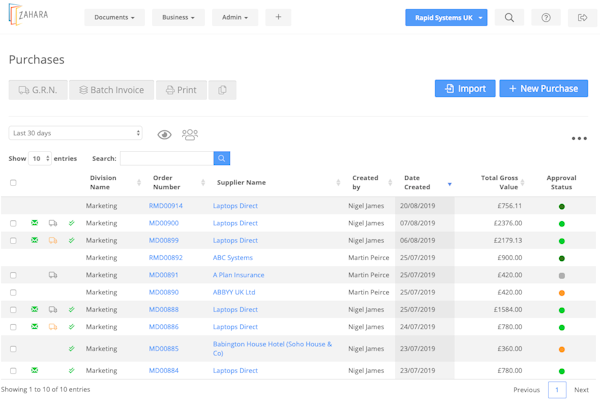Click truck icon for MD00888

click(x=53, y=310)
